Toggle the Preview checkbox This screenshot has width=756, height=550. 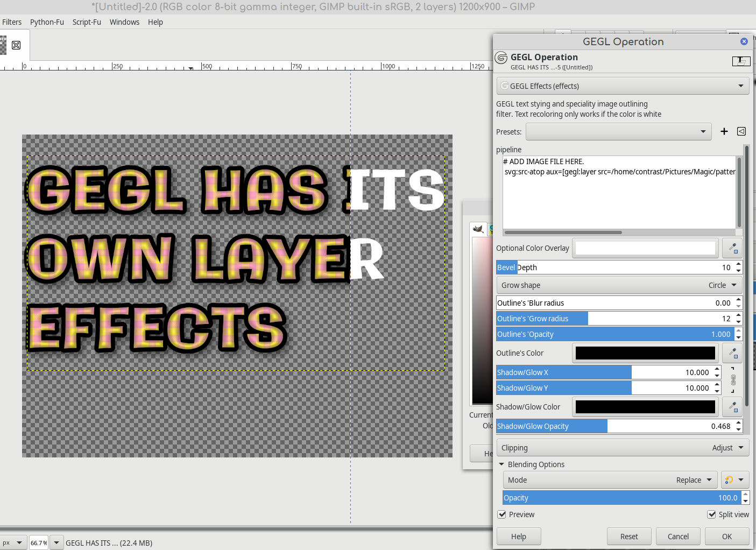click(502, 514)
